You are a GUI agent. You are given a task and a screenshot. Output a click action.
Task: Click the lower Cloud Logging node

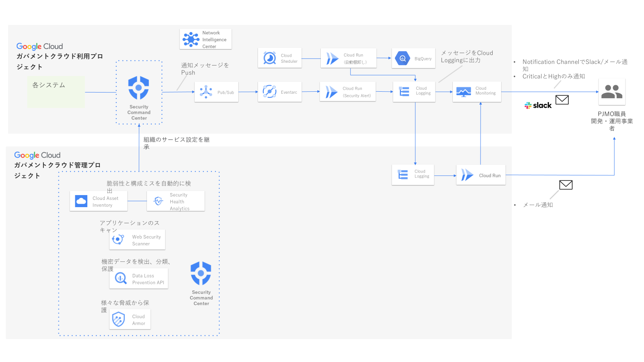click(x=413, y=175)
